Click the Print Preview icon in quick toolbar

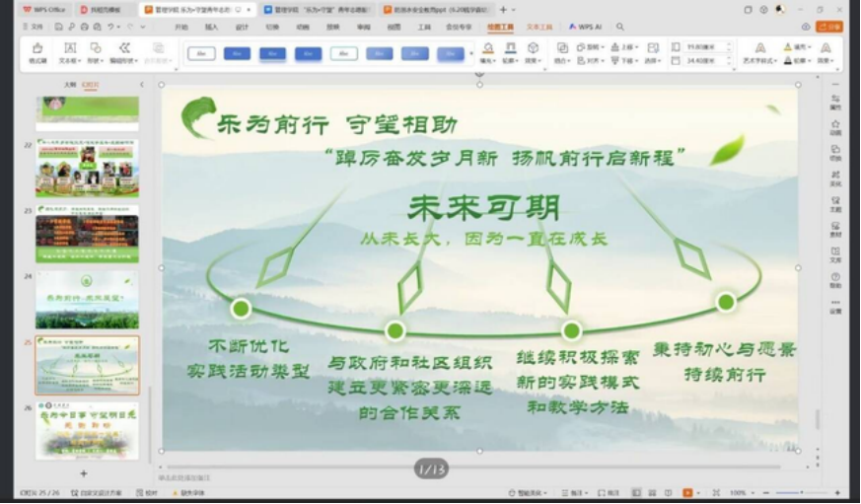pos(98,27)
